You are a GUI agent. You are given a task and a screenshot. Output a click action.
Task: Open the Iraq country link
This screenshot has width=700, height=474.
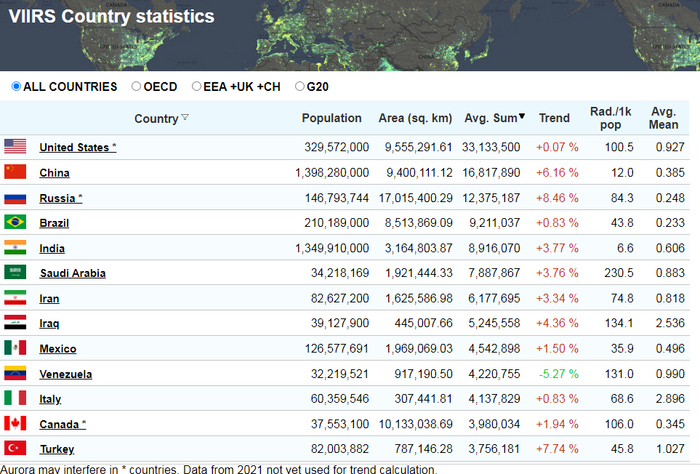tap(49, 323)
